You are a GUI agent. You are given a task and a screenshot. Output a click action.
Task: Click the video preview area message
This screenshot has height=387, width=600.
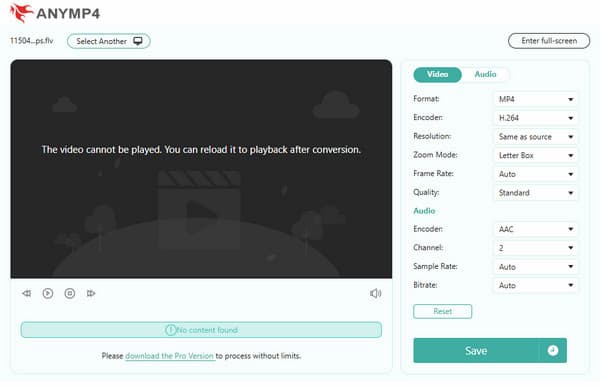[x=201, y=150]
